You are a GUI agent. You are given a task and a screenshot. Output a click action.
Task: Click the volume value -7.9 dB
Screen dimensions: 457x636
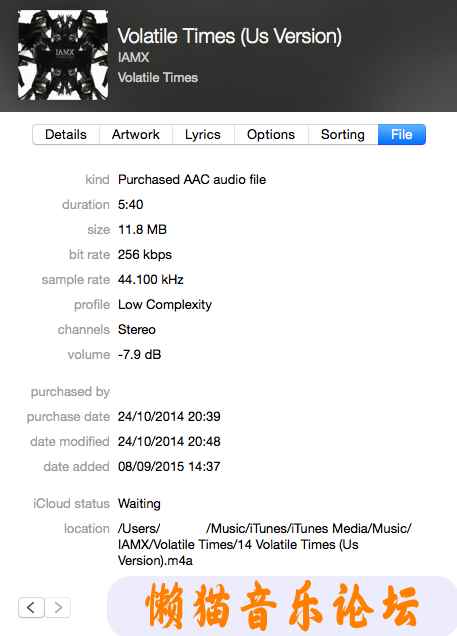pyautogui.click(x=139, y=355)
